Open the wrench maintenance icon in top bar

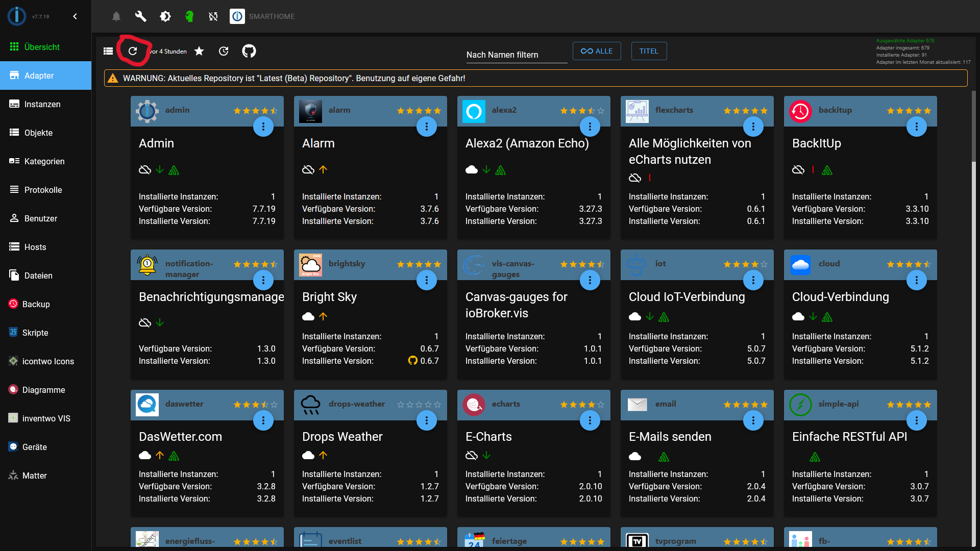point(140,16)
